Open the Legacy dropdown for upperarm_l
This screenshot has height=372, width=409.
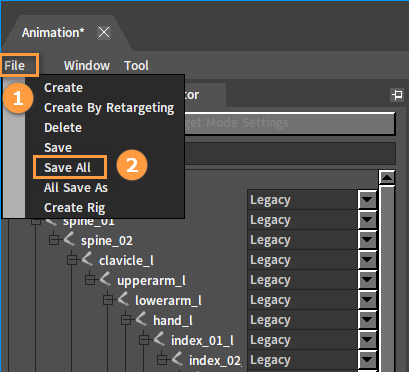(x=367, y=280)
